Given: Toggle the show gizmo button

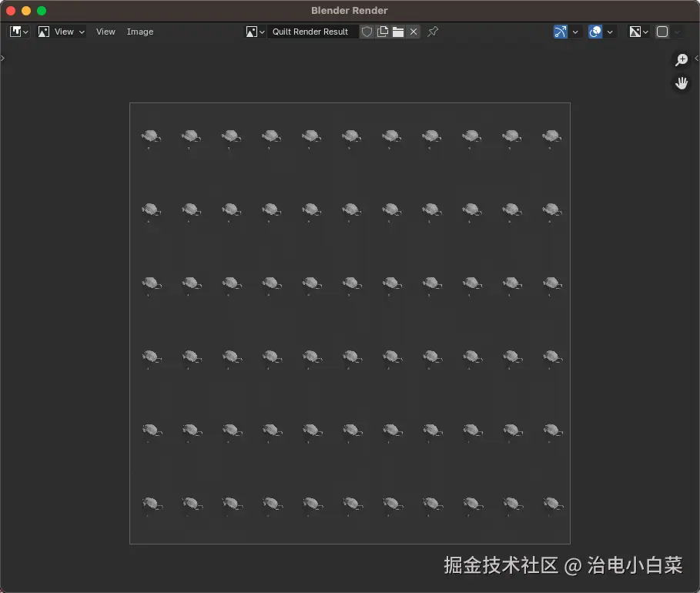Looking at the screenshot, I should [561, 32].
